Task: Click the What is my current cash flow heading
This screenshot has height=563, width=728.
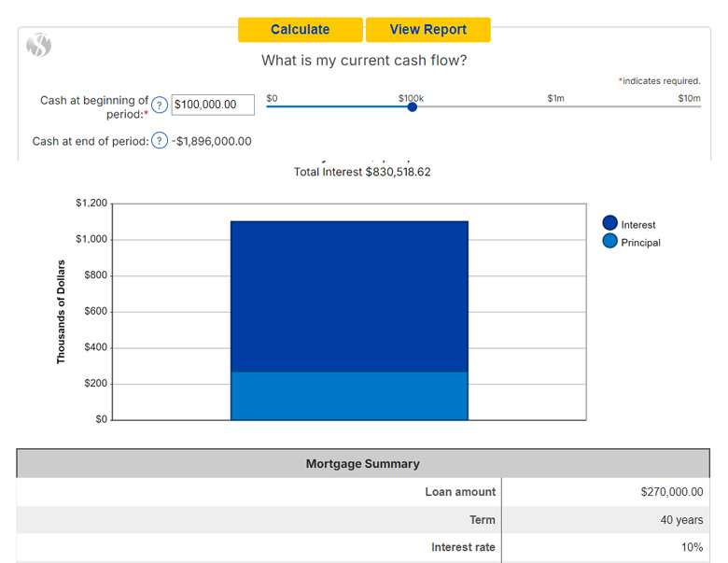Action: coord(364,61)
